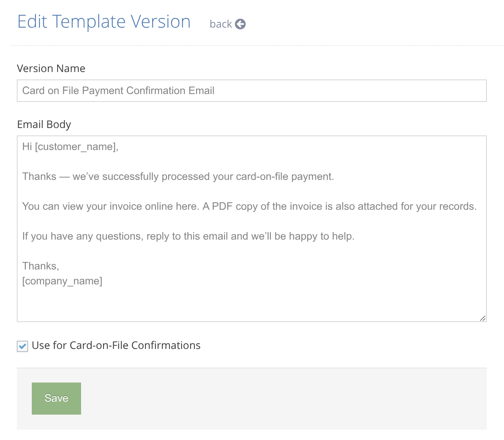Place cursor on [customer_name] placeholder
Viewport: 504px width, 440px height.
tap(76, 147)
